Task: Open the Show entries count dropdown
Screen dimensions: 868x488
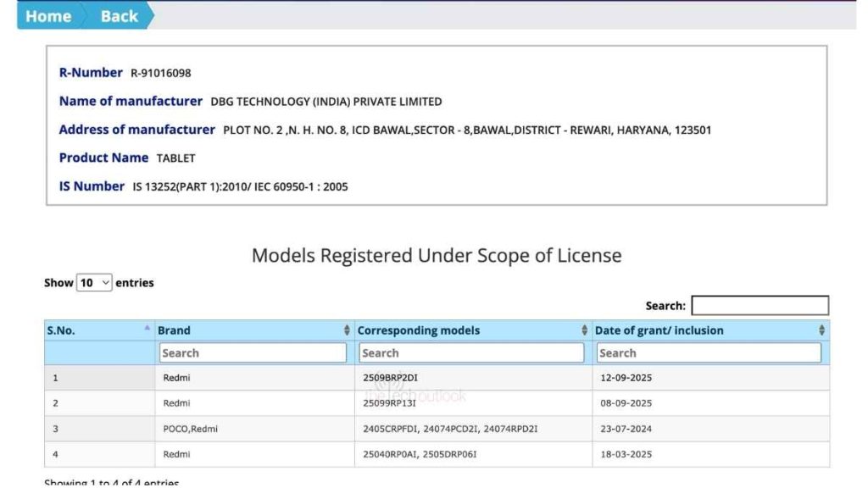Action: (x=94, y=283)
